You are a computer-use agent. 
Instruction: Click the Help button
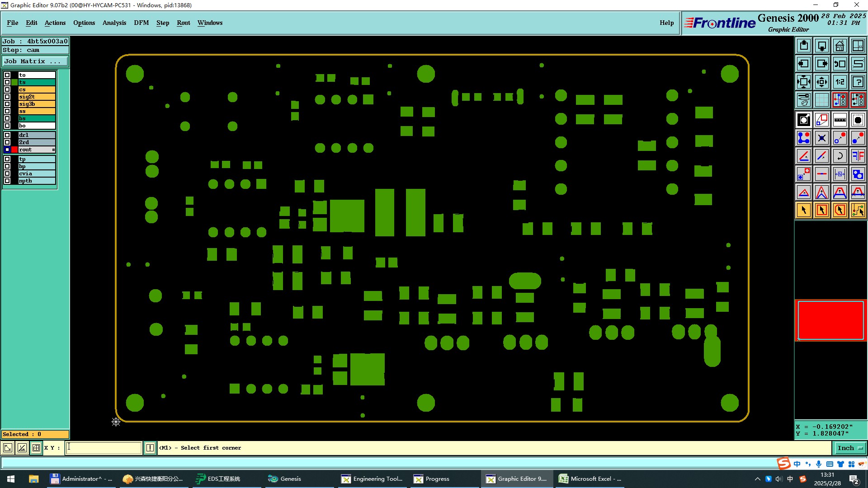[666, 23]
